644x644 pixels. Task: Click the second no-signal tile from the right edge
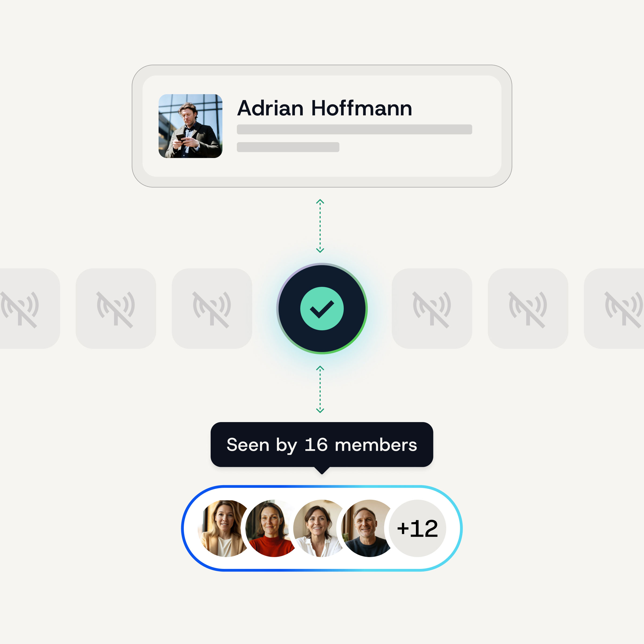(528, 309)
